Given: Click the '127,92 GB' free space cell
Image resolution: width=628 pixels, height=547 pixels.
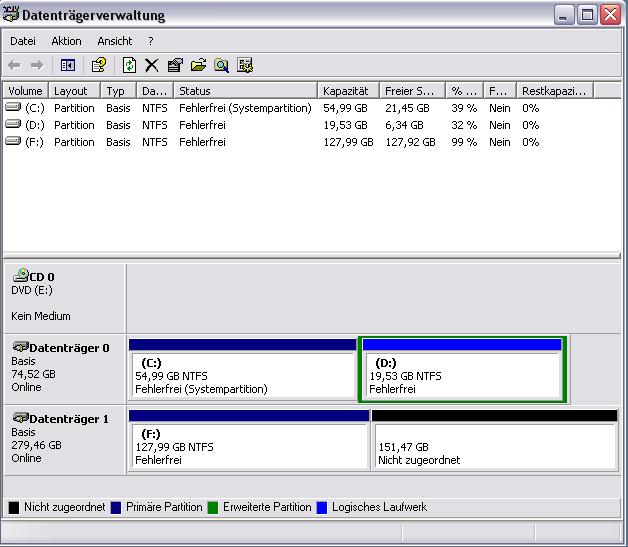Looking at the screenshot, I should pyautogui.click(x=411, y=142).
